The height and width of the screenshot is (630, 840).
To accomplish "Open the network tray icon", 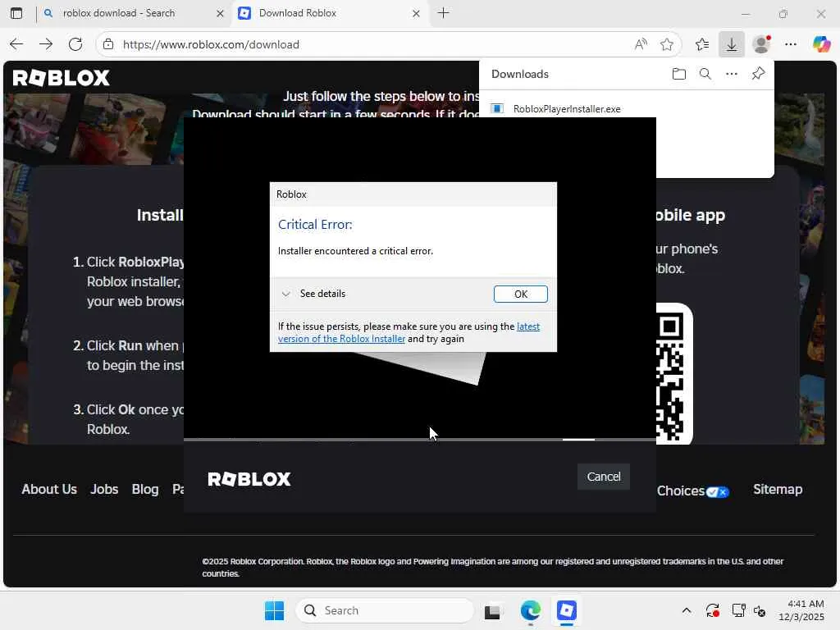I will click(x=738, y=610).
